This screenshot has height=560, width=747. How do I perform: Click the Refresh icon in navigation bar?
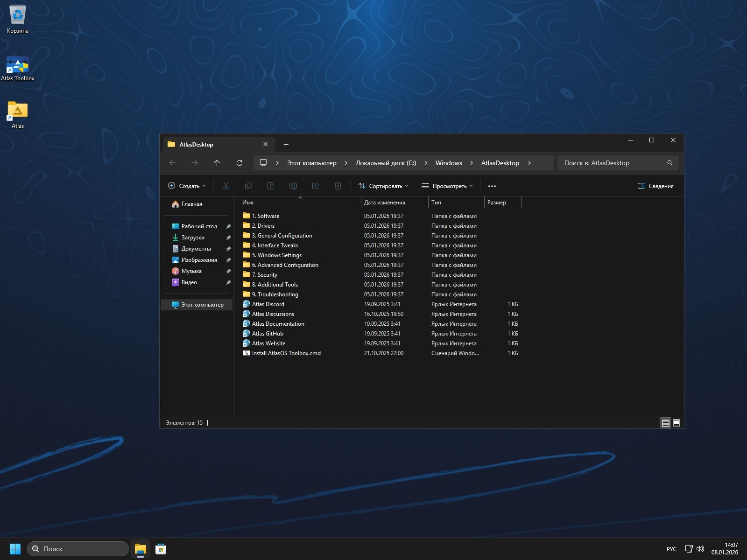(240, 163)
